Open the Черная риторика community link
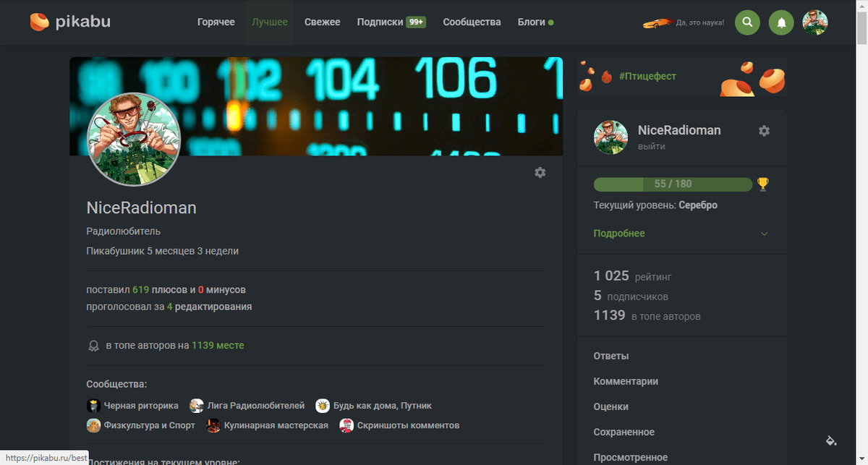The image size is (868, 465). point(140,406)
